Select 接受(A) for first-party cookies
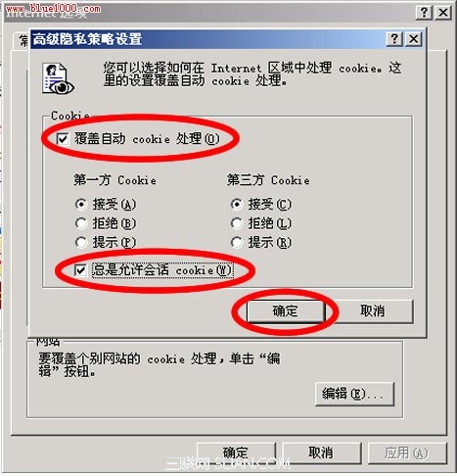The image size is (457, 476). (x=81, y=205)
